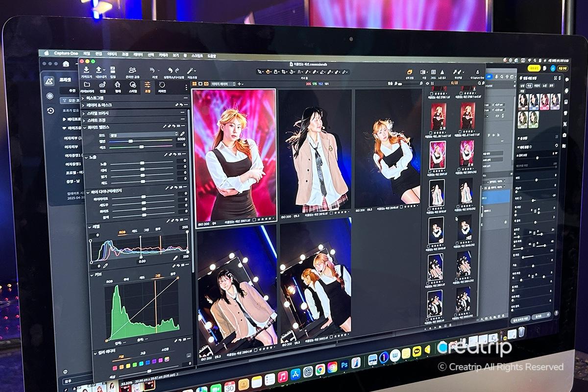
Task: Toggle the checkbox under the beige-blazer portrait
Action: [332, 213]
